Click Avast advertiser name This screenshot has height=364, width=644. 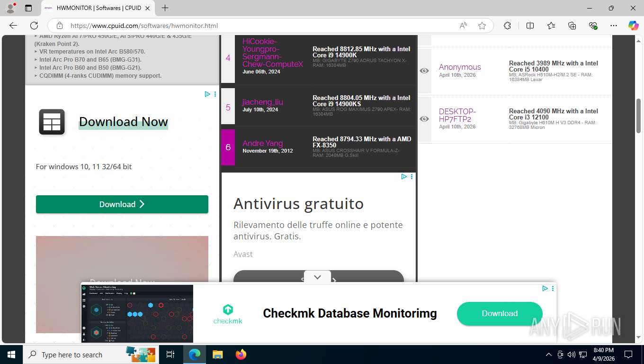(243, 255)
